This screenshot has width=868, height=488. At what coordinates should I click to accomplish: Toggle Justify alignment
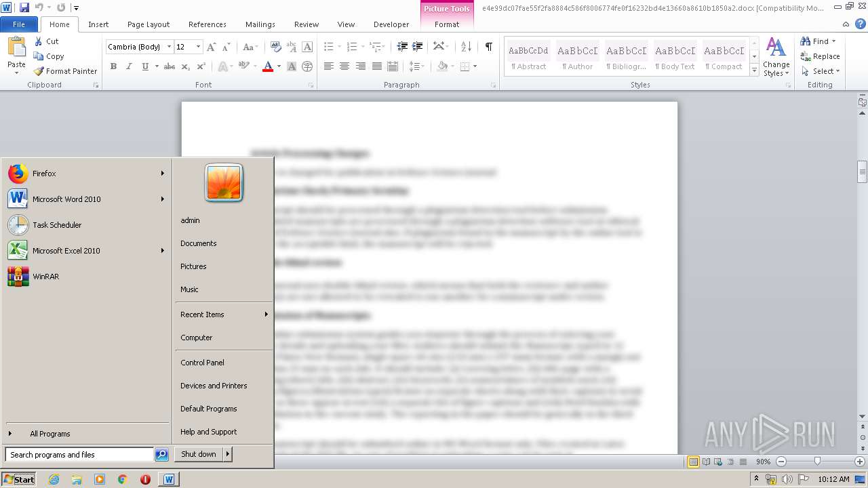(x=376, y=66)
